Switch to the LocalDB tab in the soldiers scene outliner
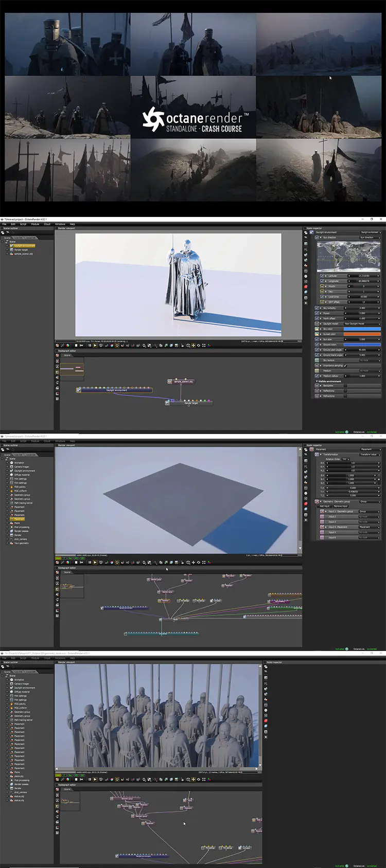The height and width of the screenshot is (868, 386). click(x=31, y=672)
